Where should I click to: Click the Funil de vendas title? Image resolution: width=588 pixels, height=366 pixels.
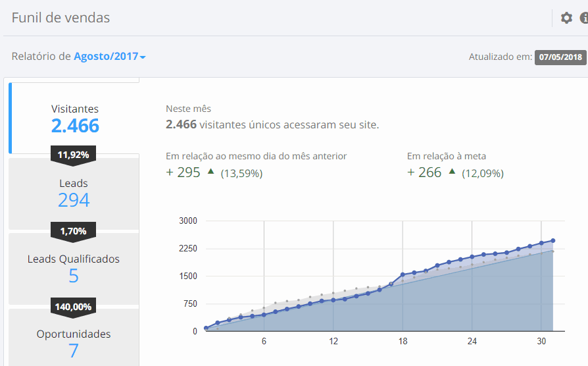click(61, 18)
